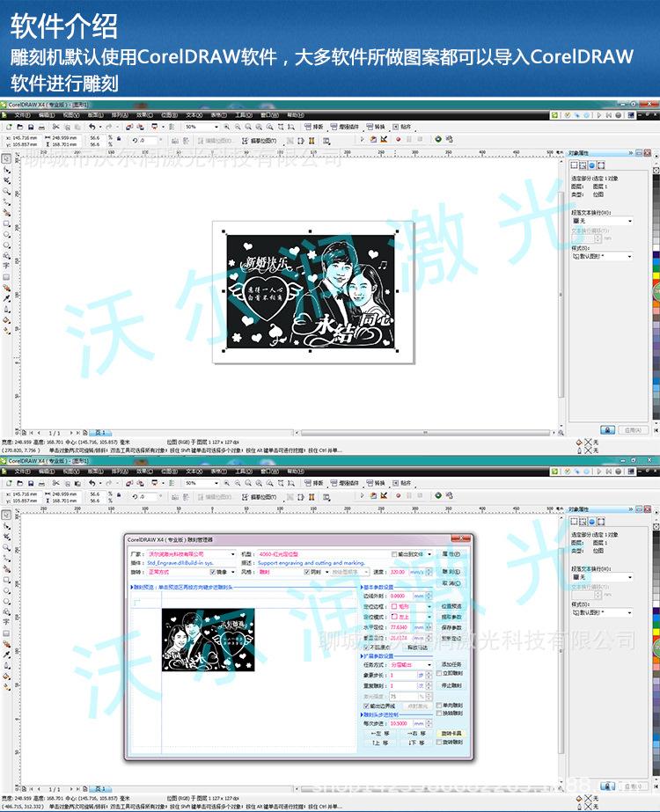The image size is (660, 812).
Task: Click the Save disk icon in lower window
Action: (x=31, y=483)
